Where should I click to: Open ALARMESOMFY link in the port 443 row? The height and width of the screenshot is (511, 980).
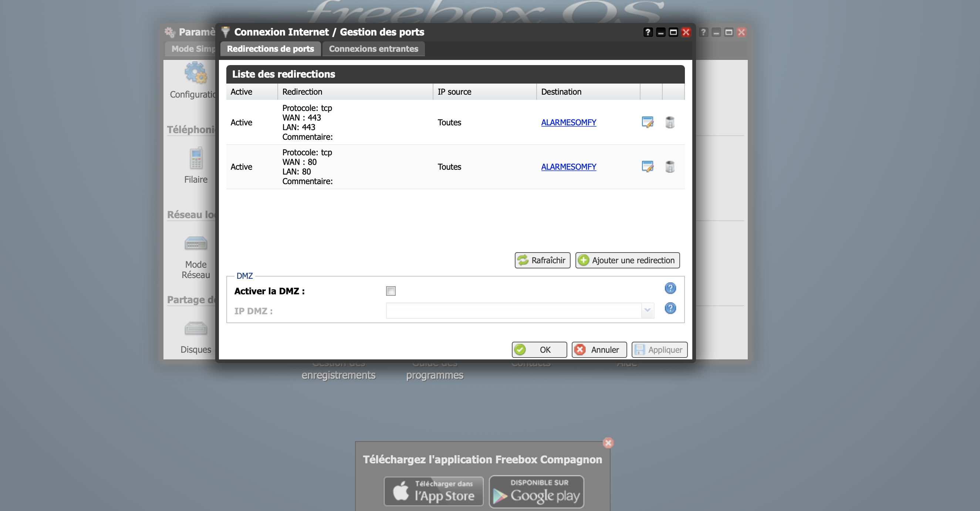(568, 122)
